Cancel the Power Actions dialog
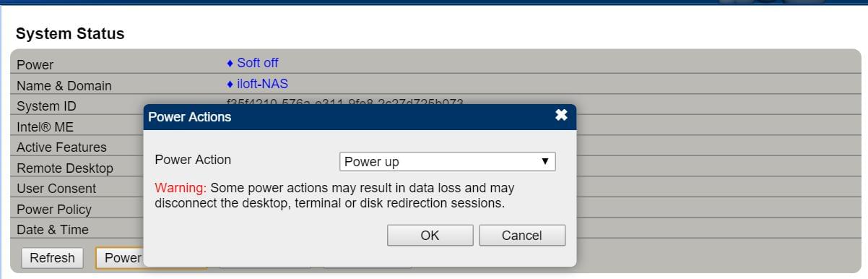This screenshot has height=279, width=868. click(x=522, y=236)
